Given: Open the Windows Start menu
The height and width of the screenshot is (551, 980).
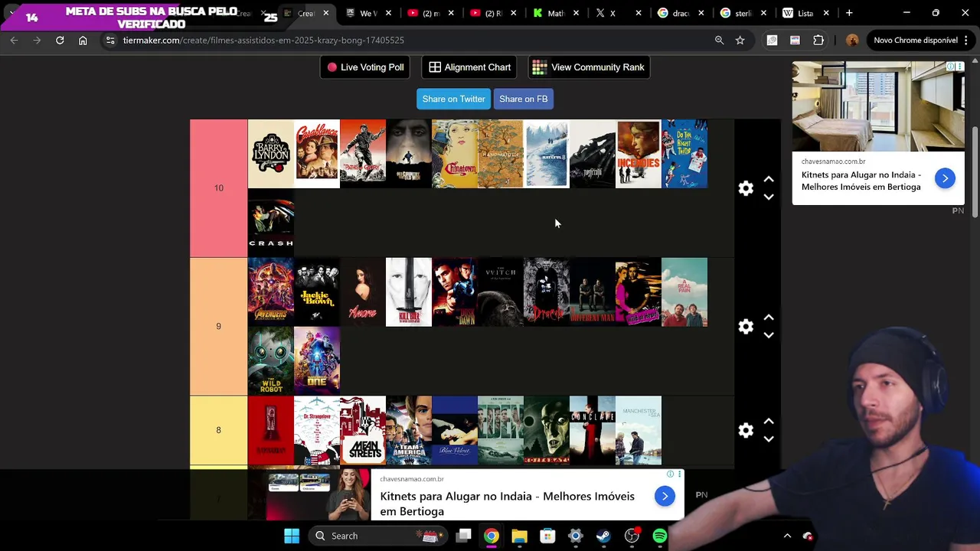Looking at the screenshot, I should [292, 536].
